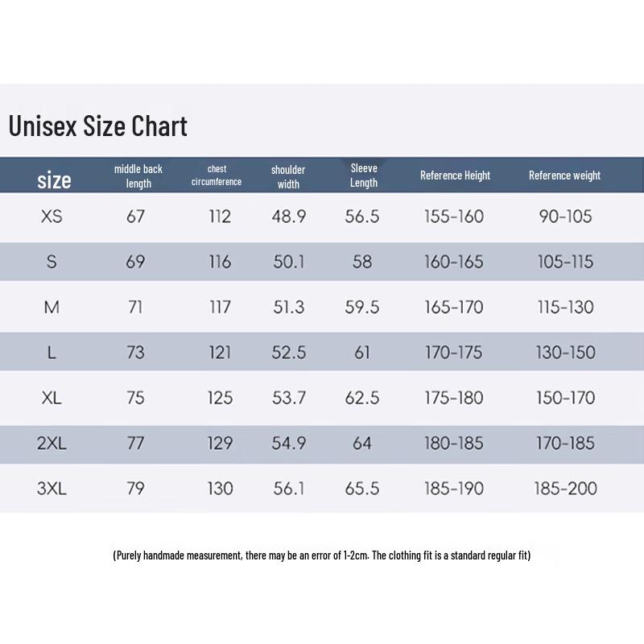Click sleeve length value 62.5

click(x=362, y=398)
